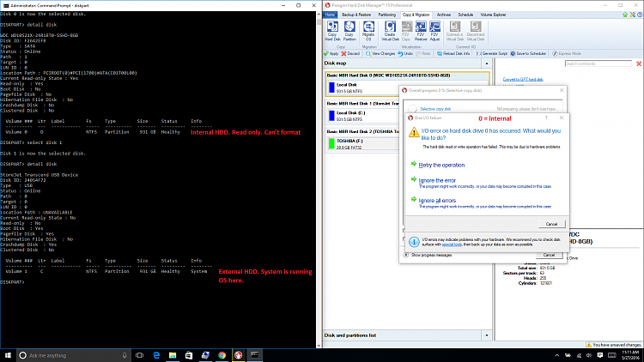Click the P2V Adjust icon
The image size is (644, 362).
click(x=434, y=31)
